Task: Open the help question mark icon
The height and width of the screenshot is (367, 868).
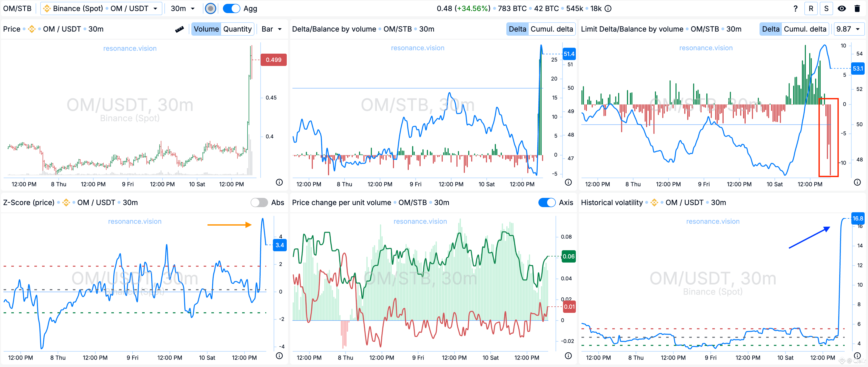Action: click(796, 8)
